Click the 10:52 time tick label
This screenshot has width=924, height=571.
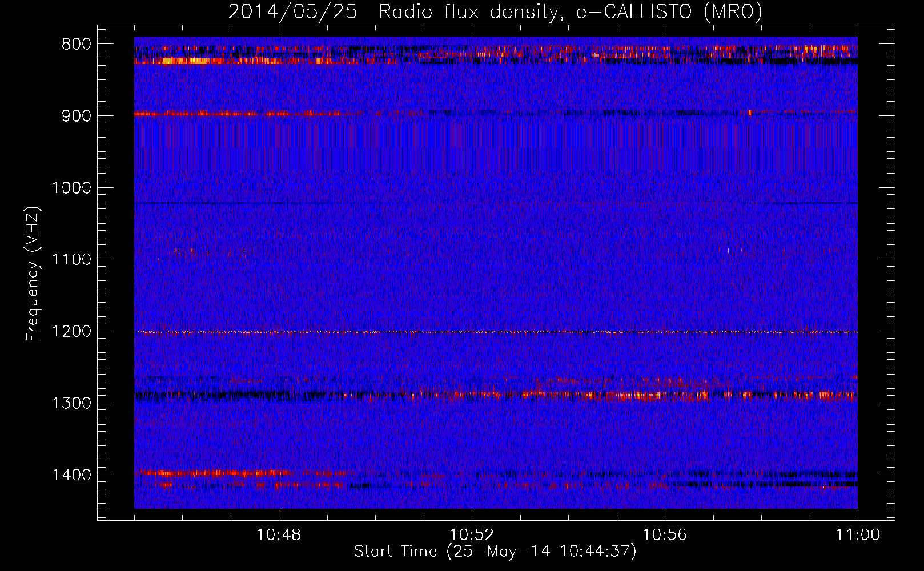472,535
